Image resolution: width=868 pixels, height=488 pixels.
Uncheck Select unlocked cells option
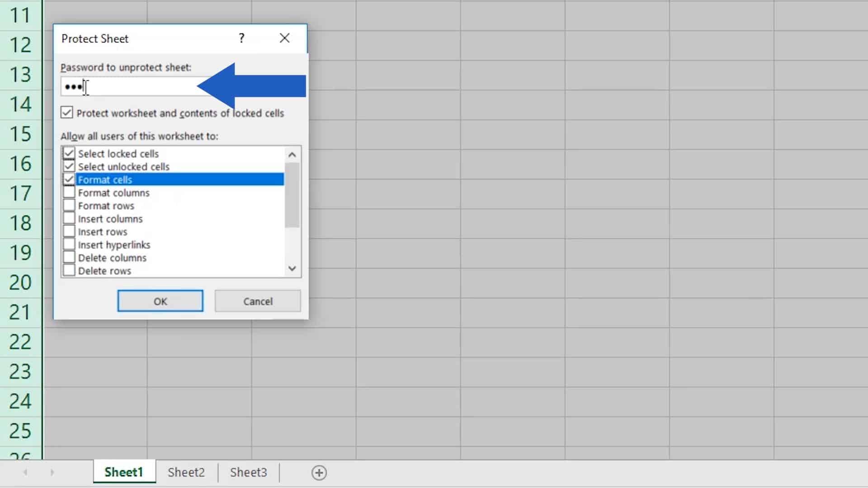tap(69, 166)
